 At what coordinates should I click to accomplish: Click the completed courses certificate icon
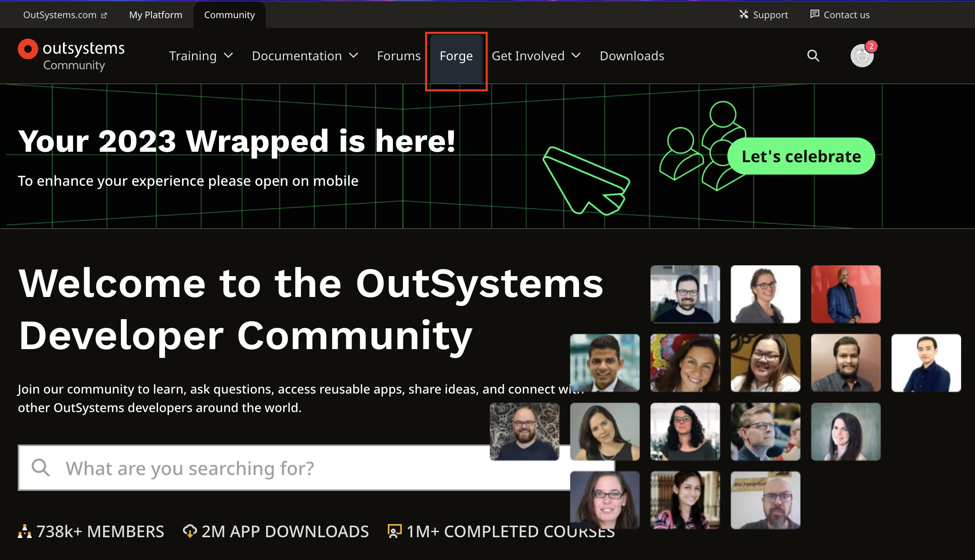tap(394, 531)
